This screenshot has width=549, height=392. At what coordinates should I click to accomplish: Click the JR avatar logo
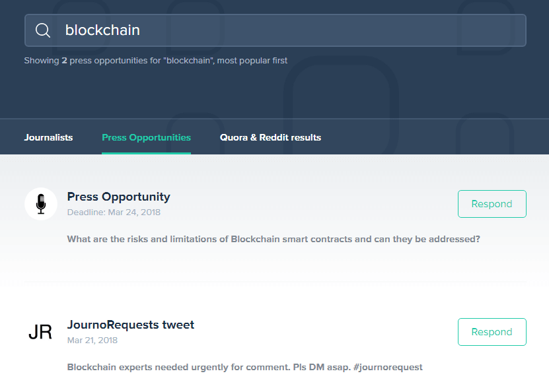click(x=40, y=332)
